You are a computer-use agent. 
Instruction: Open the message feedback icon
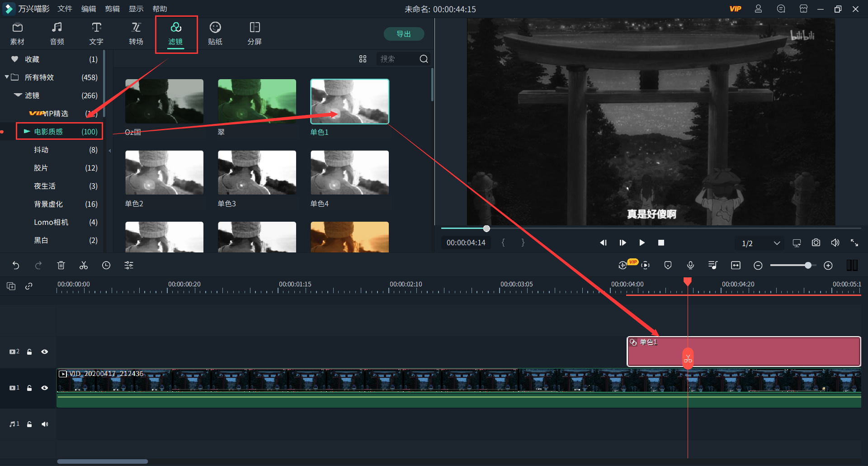pyautogui.click(x=781, y=9)
